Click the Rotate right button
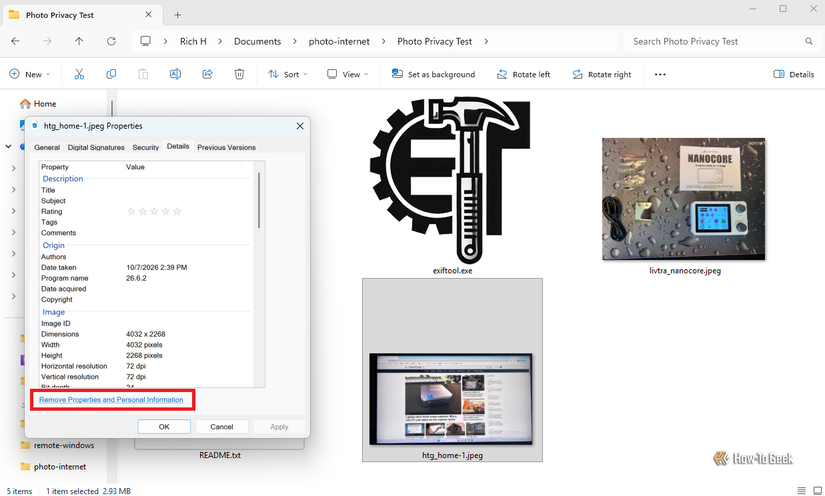The image size is (825, 496). point(601,74)
